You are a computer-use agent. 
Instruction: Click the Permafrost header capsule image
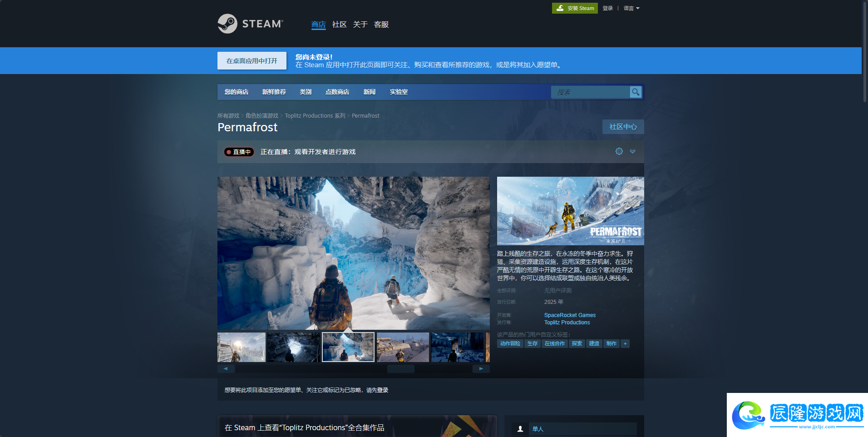571,211
